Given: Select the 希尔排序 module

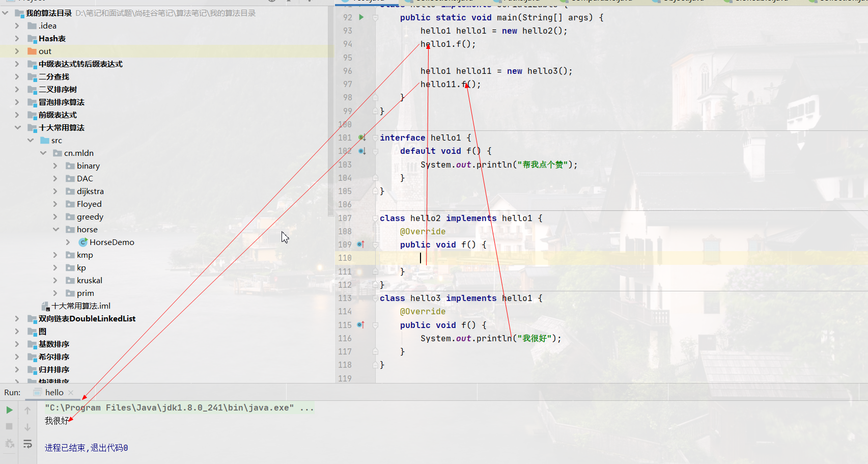Looking at the screenshot, I should 54,357.
